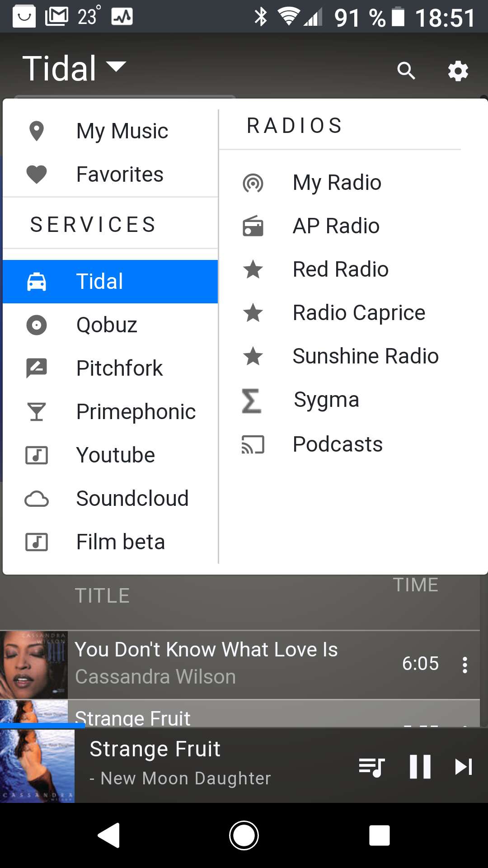Tap the You Don't Know What Love Is album thumbnail
The width and height of the screenshot is (488, 868).
pyautogui.click(x=34, y=665)
